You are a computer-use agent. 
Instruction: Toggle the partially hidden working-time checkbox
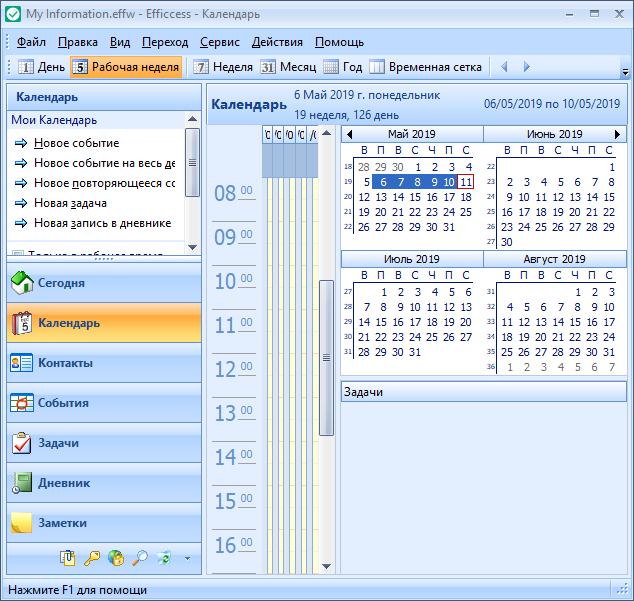[17, 255]
